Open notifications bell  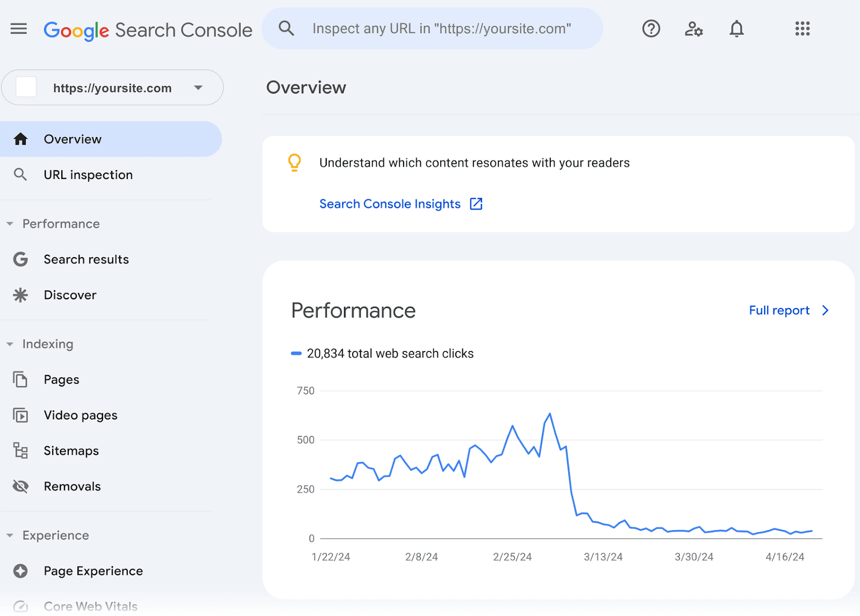(736, 29)
